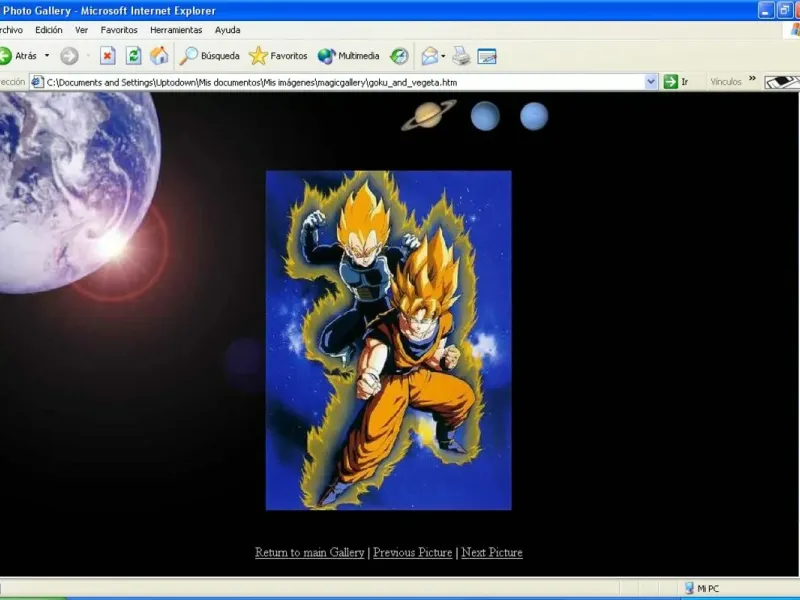Click the Goku and Vegeta picture
This screenshot has height=600, width=800.
coord(389,340)
